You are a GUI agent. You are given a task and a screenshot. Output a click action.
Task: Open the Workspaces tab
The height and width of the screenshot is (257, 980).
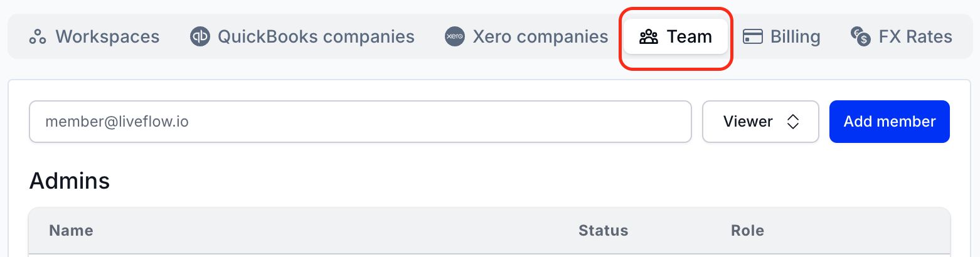[x=94, y=37]
